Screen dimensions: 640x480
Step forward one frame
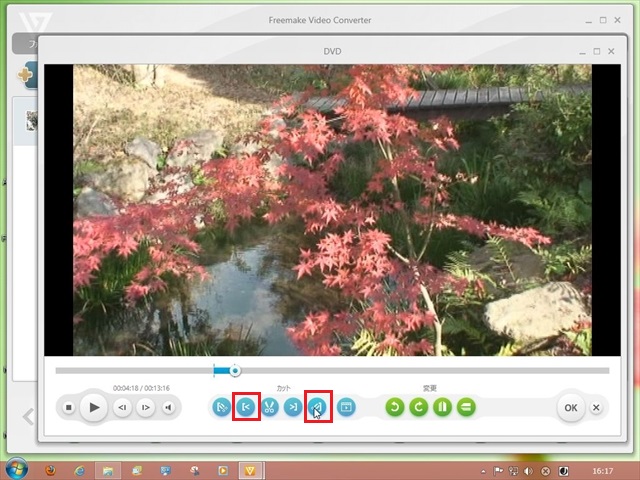point(146,407)
